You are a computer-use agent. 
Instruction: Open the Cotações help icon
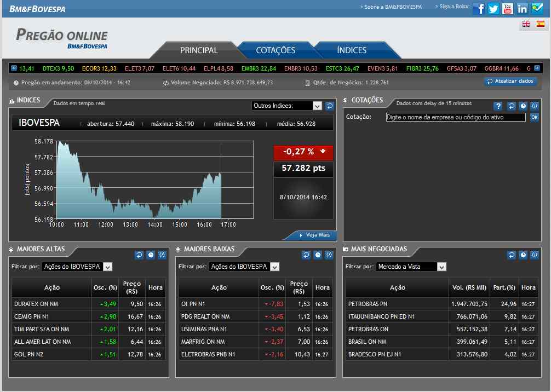pos(497,106)
